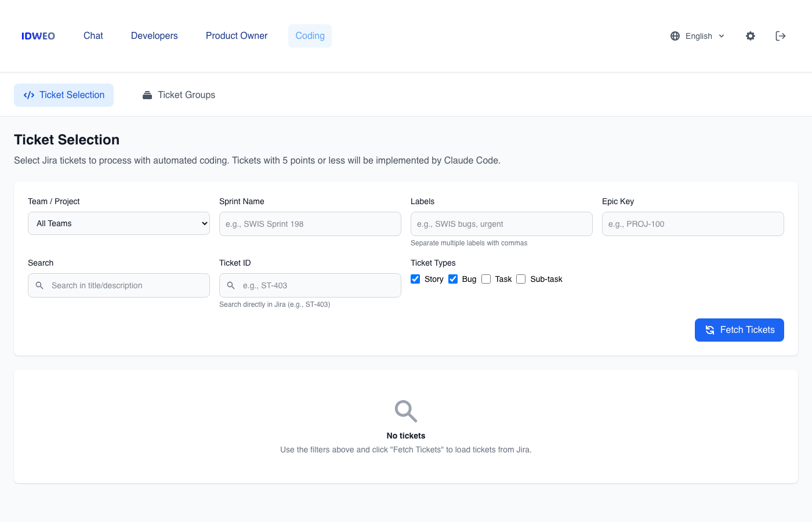Click the magnifier icon in the Ticket ID field

click(x=230, y=285)
